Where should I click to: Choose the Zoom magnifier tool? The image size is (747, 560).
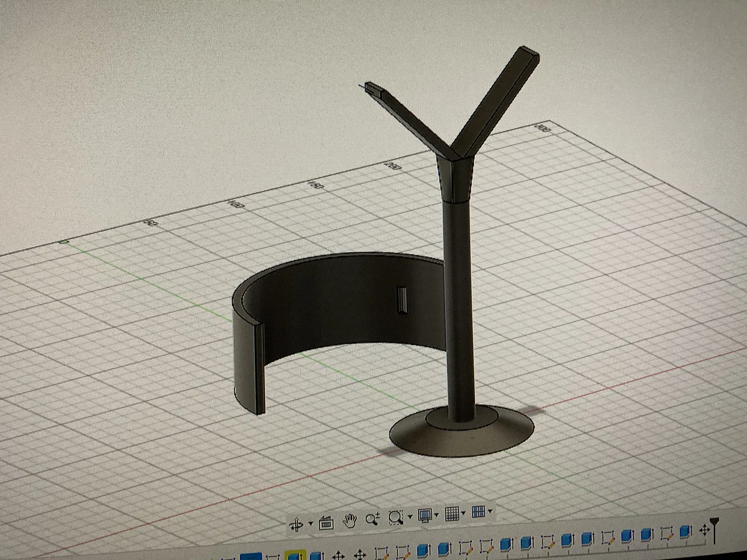coord(373,519)
